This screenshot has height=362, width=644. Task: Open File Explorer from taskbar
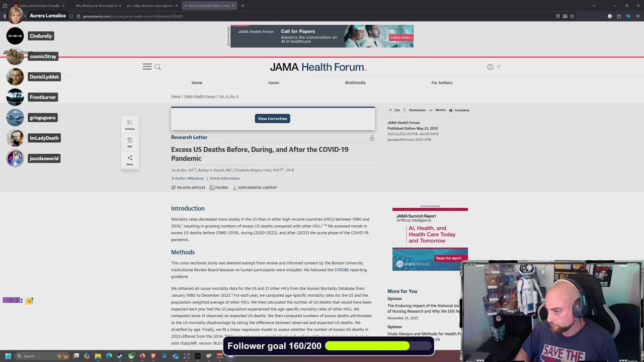pyautogui.click(x=98, y=356)
